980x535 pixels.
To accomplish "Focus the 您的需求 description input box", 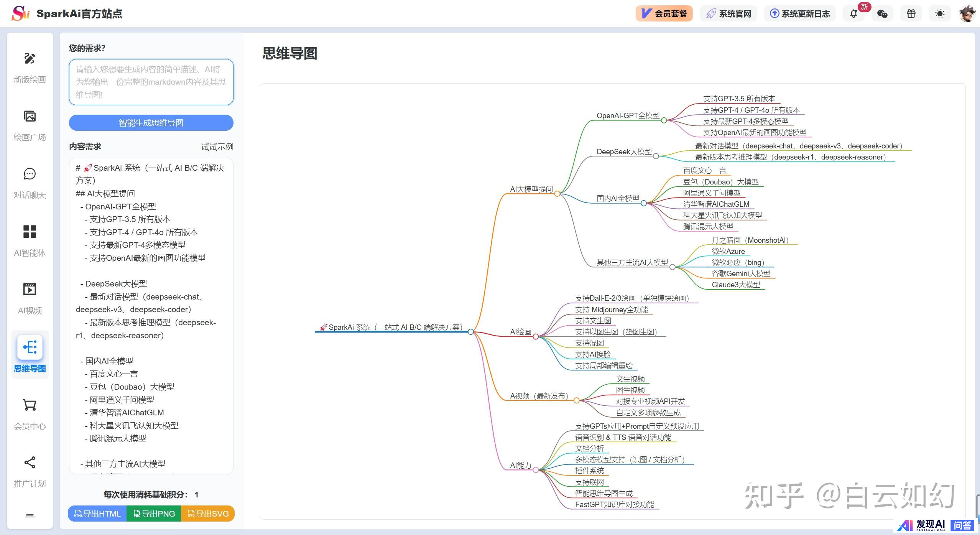I will pyautogui.click(x=151, y=82).
